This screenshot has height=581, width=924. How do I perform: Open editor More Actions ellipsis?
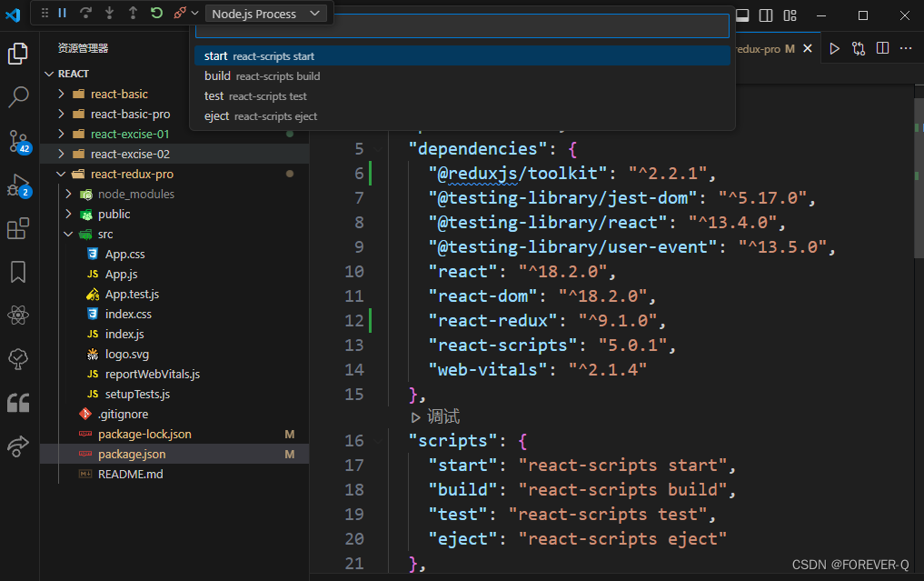tap(907, 47)
